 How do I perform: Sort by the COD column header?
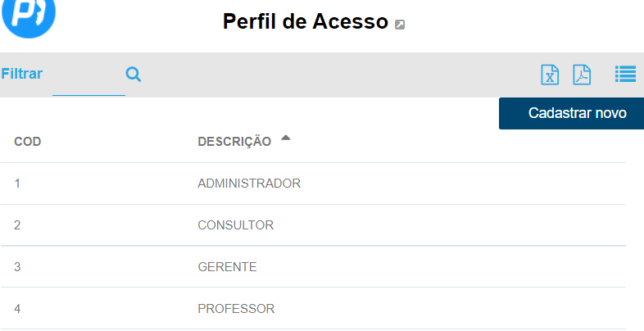[x=28, y=142]
